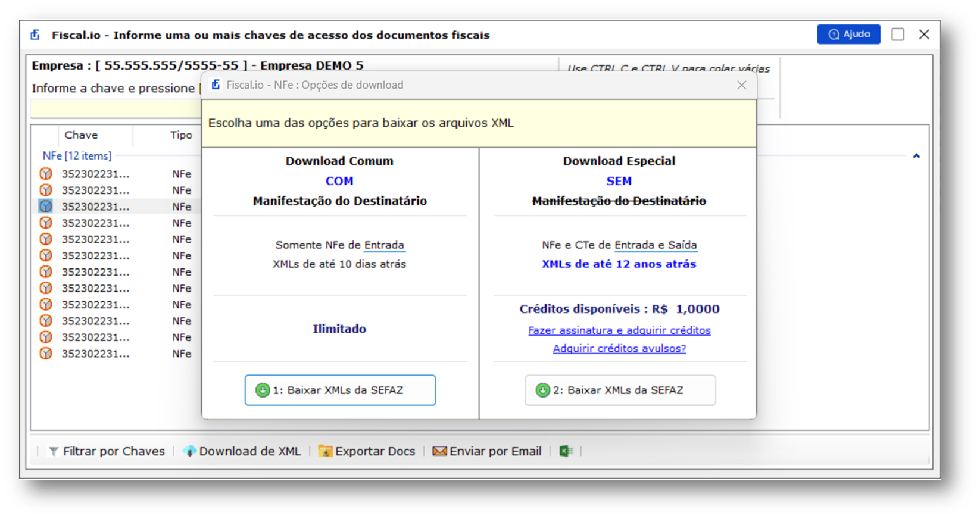Close the main Fiscal.io window
The height and width of the screenshot is (519, 980).
[x=924, y=35]
